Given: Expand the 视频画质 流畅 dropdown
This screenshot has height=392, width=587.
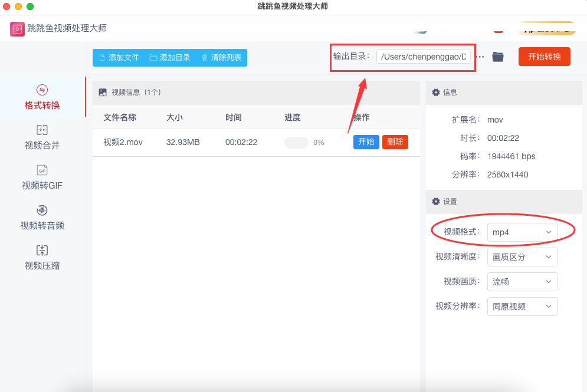Looking at the screenshot, I should point(522,282).
